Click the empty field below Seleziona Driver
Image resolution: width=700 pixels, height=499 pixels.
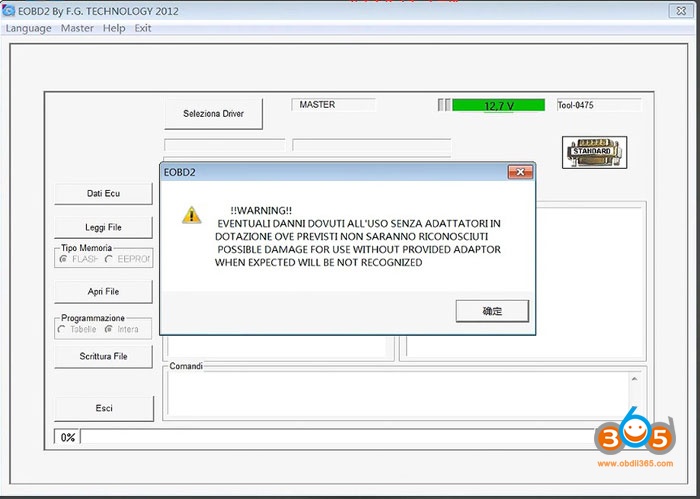click(225, 145)
